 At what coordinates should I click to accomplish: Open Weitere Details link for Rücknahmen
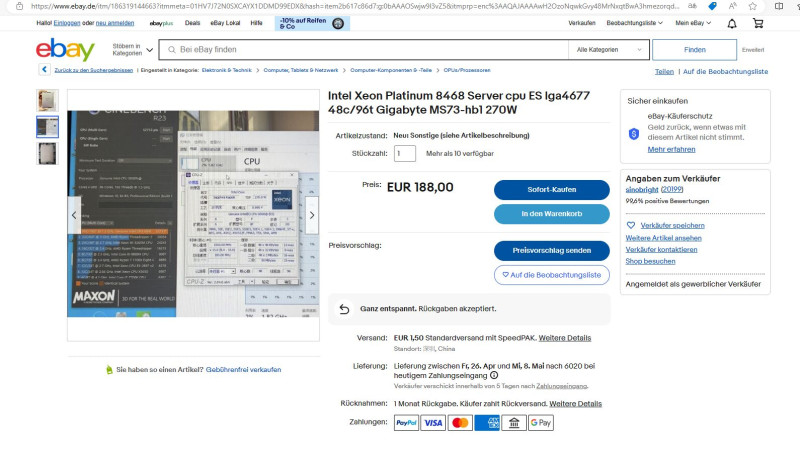coord(576,404)
